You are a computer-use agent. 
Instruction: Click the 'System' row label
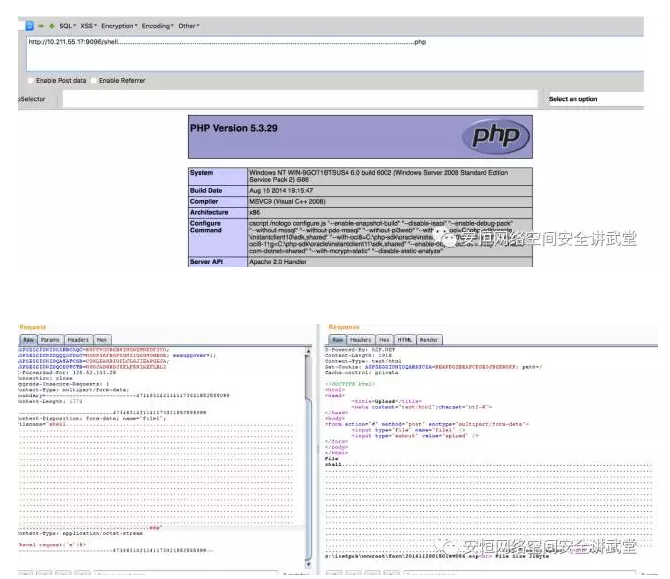click(201, 173)
